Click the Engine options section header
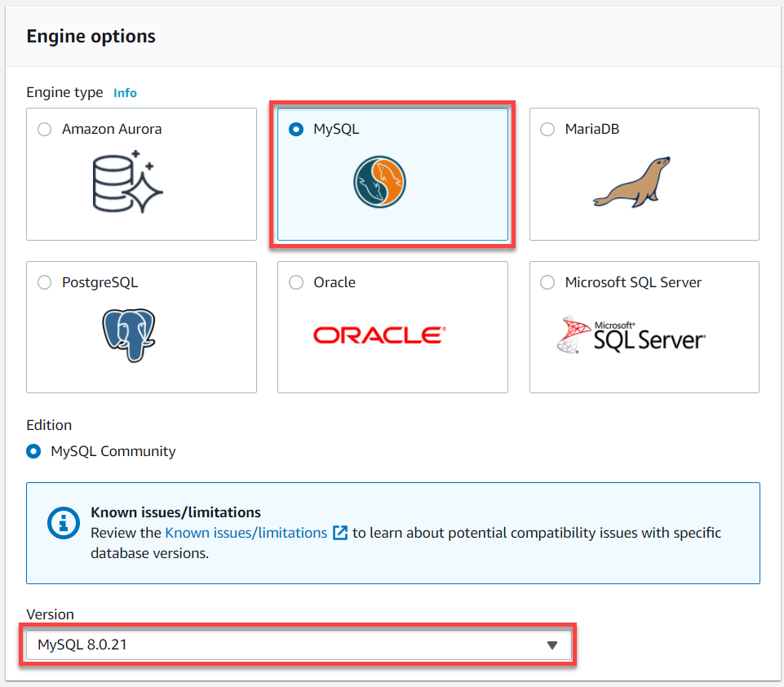This screenshot has width=784, height=687. 91,37
